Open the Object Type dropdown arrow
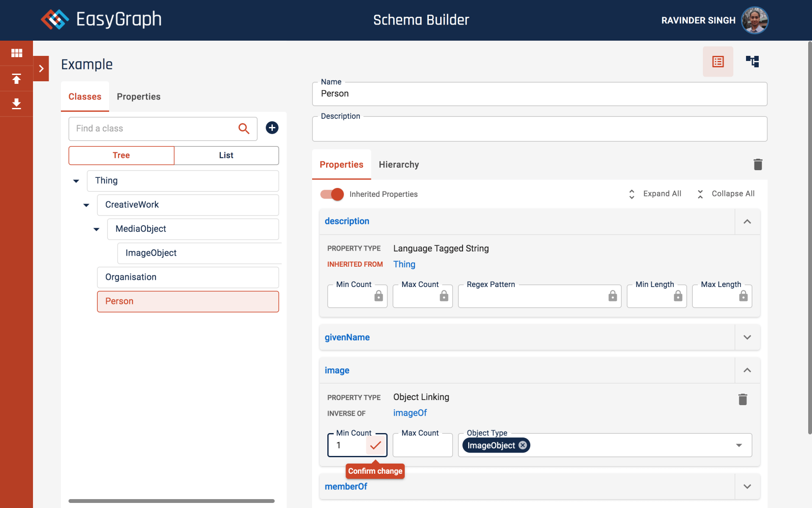This screenshot has height=508, width=812. [739, 445]
